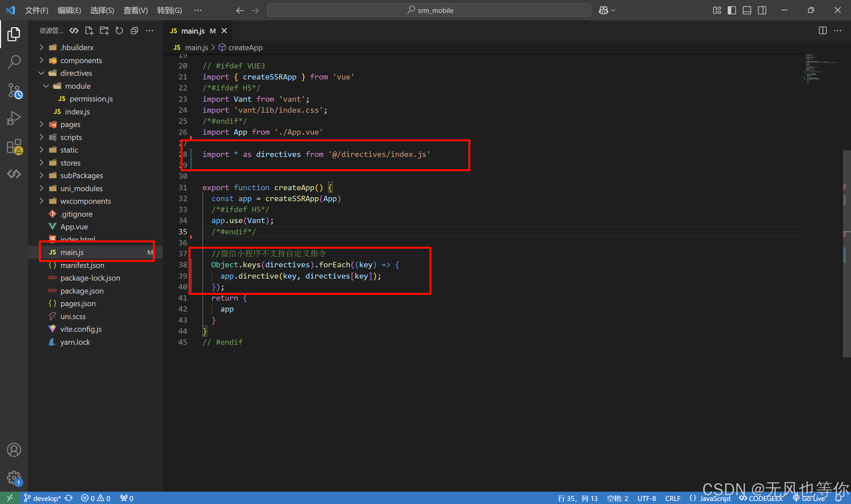Open the Edit (编辑) menu

(69, 11)
